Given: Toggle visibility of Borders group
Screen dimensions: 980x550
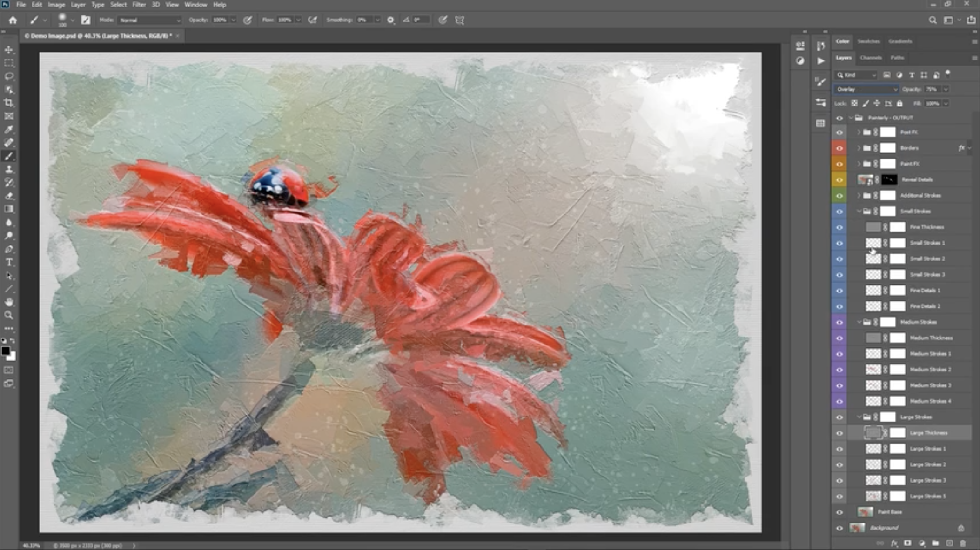Looking at the screenshot, I should 839,148.
